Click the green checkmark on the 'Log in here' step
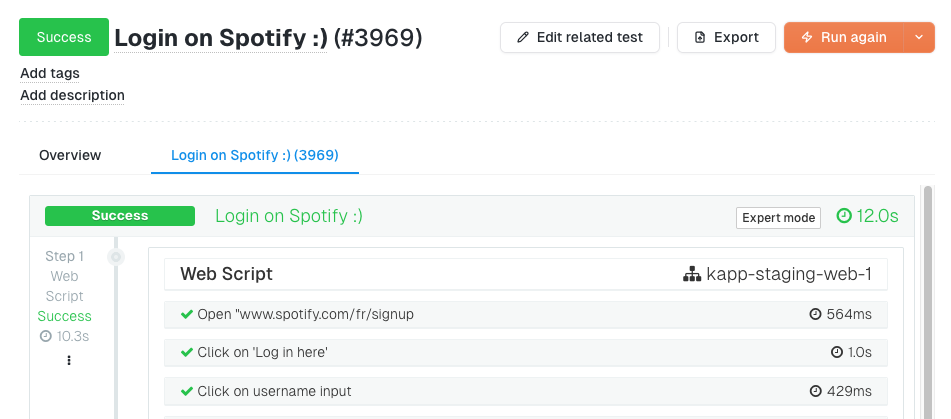The width and height of the screenshot is (951, 419). coord(186,352)
